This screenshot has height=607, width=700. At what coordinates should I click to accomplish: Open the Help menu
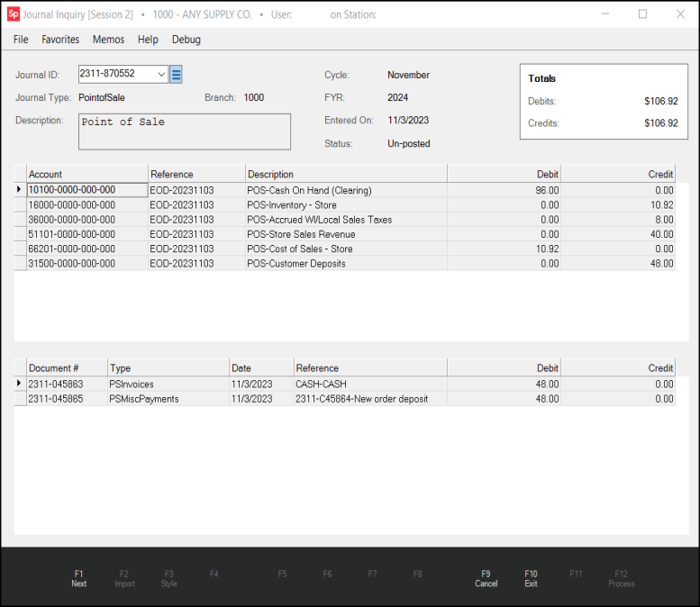148,40
